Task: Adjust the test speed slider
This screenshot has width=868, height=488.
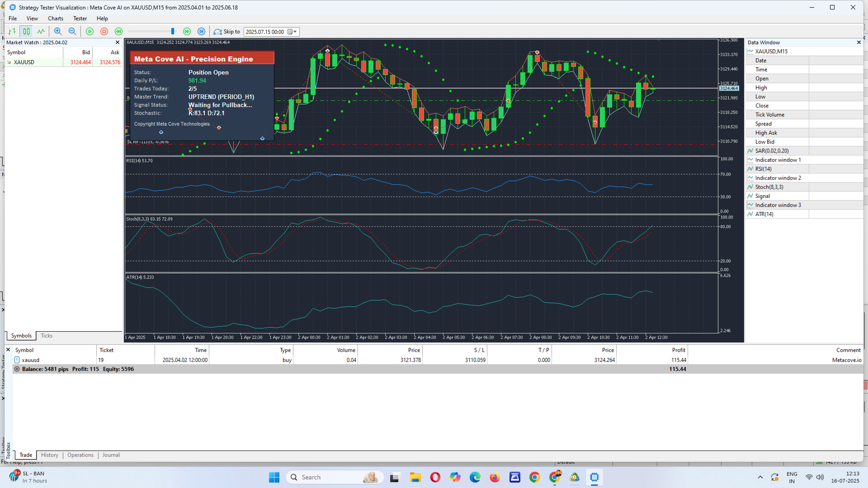Action: pos(173,32)
